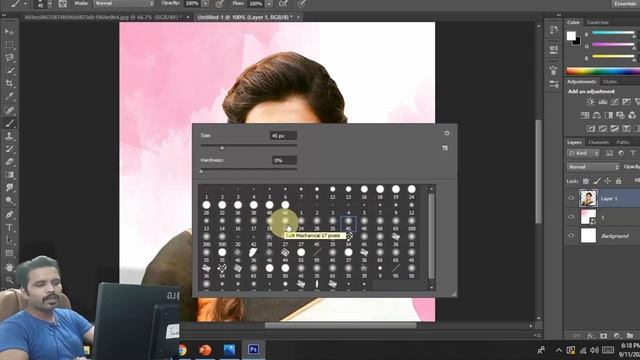Select the Gradient tool

[9, 175]
